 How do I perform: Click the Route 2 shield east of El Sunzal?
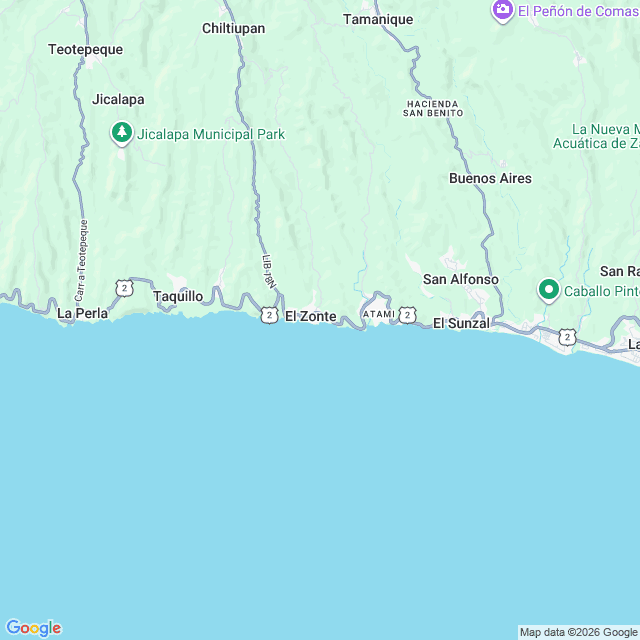pos(567,338)
